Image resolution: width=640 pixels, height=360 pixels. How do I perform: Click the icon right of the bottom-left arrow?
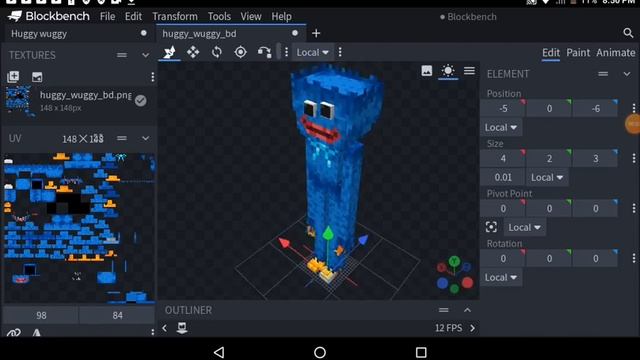click(x=182, y=328)
